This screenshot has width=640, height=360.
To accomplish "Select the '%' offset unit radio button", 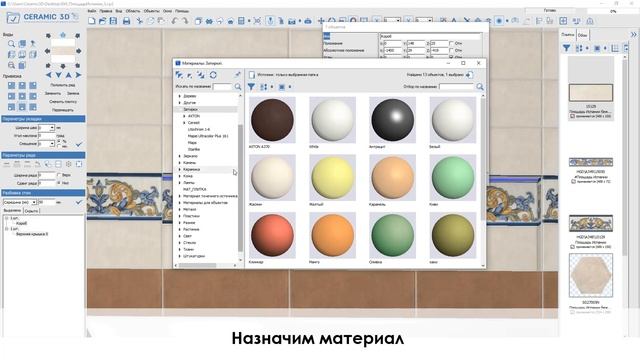I will click(x=59, y=141).
